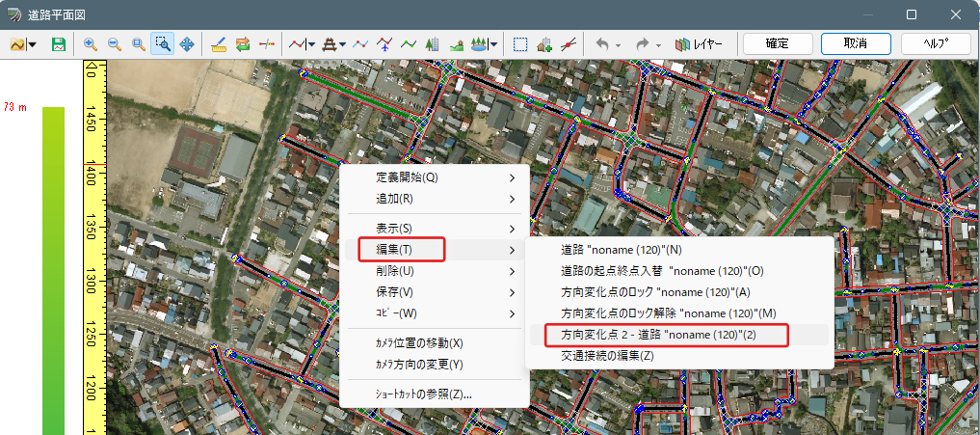980x435 pixels.
Task: Click the yellow vertical ruler scale
Action: (x=95, y=247)
